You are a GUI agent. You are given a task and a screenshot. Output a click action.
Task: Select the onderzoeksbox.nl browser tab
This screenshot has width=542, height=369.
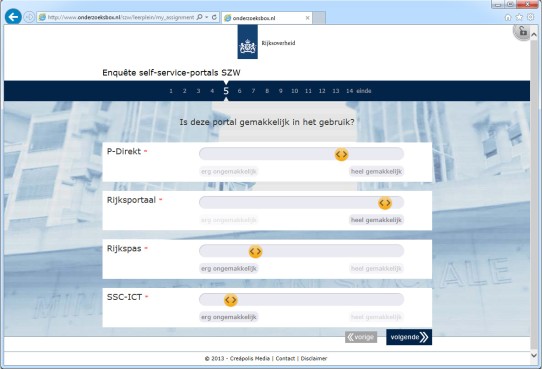click(x=267, y=18)
